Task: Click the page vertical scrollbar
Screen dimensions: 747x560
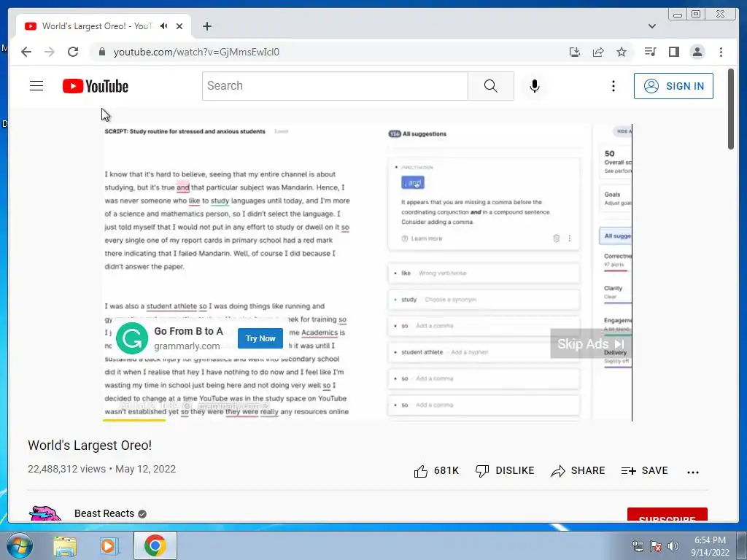Action: [731, 109]
